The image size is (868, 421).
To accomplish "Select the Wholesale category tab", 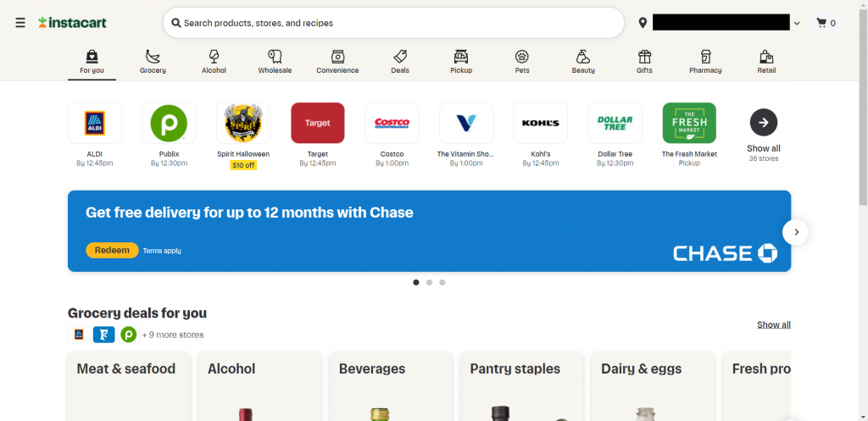I will (275, 61).
